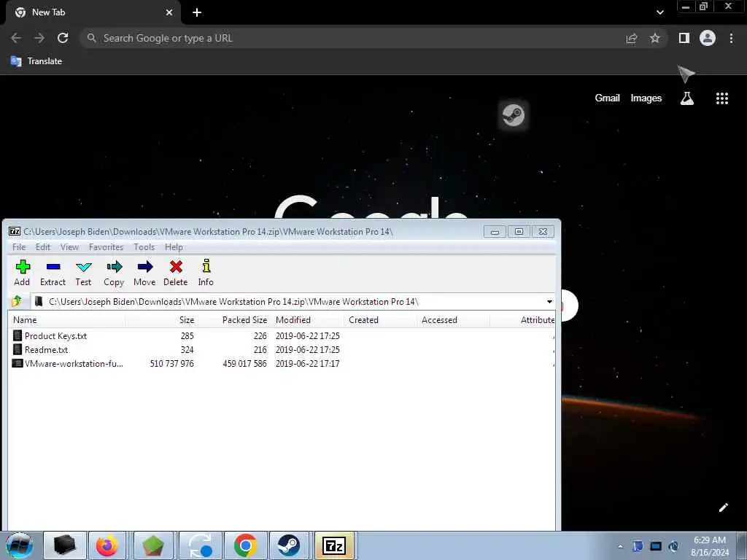Sort by the Accessed column header
This screenshot has height=560, width=747.
(453, 320)
